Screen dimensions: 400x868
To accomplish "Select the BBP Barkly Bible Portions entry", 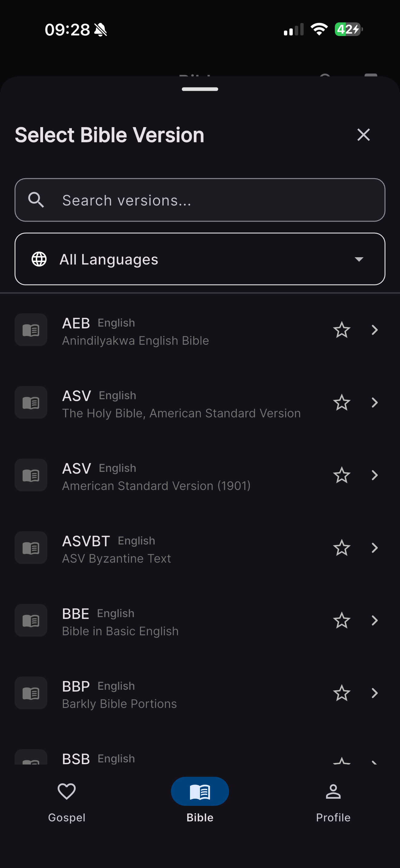I will click(x=168, y=693).
